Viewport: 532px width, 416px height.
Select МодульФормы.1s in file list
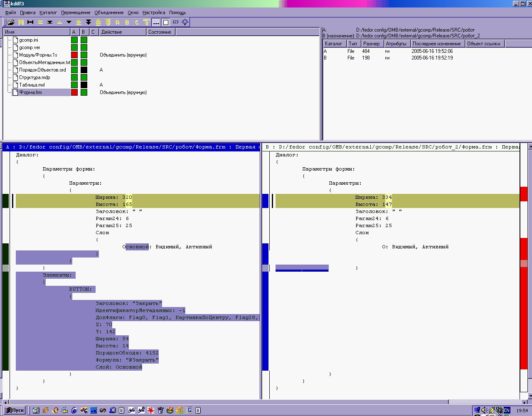pos(38,55)
